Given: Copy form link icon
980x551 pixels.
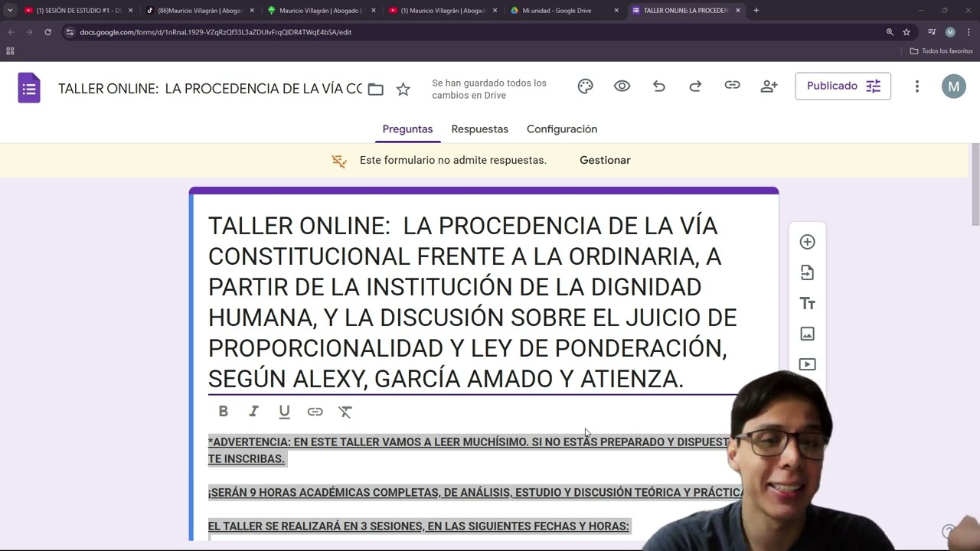Looking at the screenshot, I should point(732,86).
